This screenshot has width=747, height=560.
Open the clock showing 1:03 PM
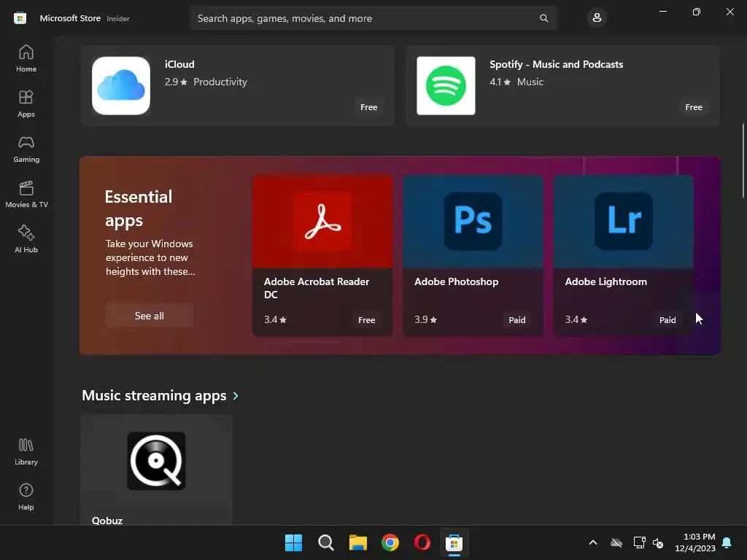click(x=695, y=542)
